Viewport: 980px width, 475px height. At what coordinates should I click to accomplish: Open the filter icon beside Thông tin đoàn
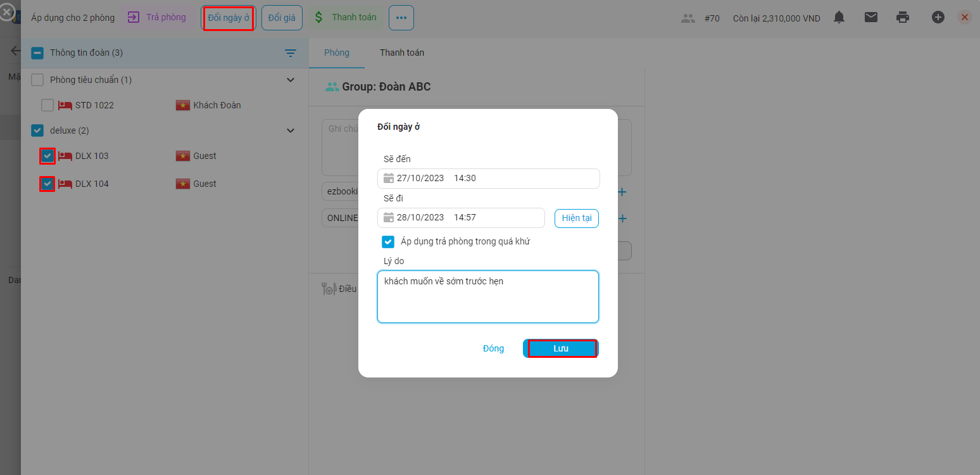pos(291,53)
